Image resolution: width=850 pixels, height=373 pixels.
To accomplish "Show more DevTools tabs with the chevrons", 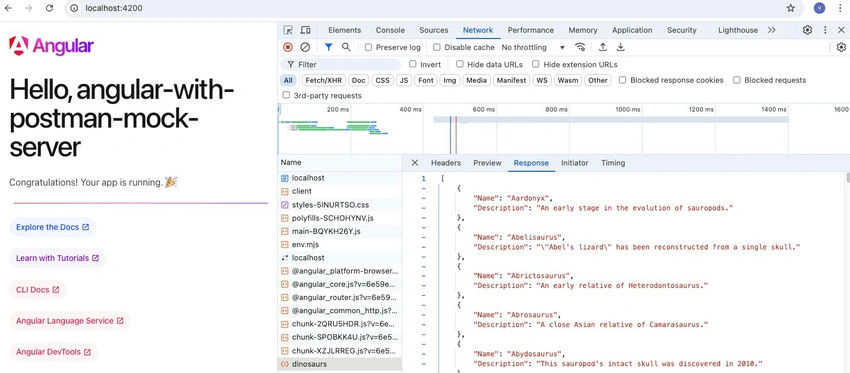I will click(772, 30).
